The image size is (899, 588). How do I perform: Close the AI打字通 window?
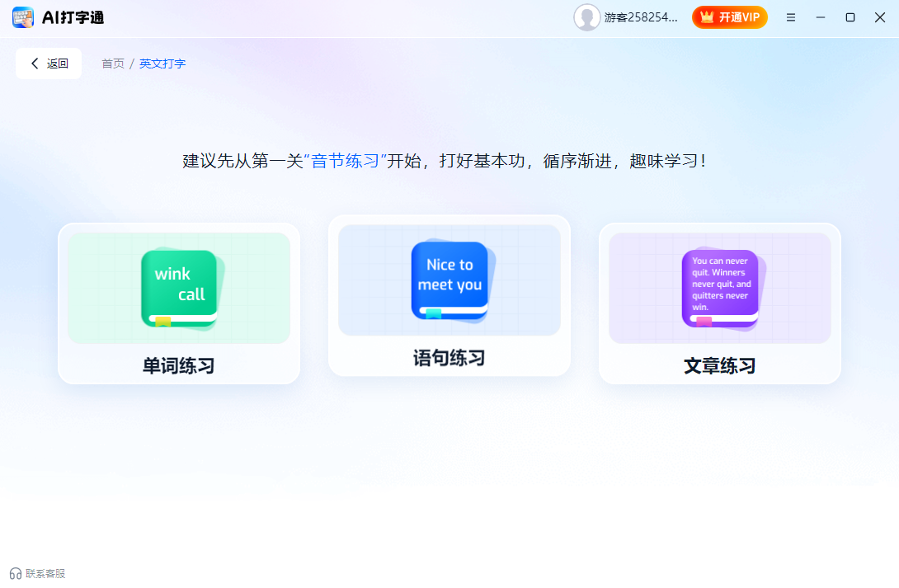(880, 17)
